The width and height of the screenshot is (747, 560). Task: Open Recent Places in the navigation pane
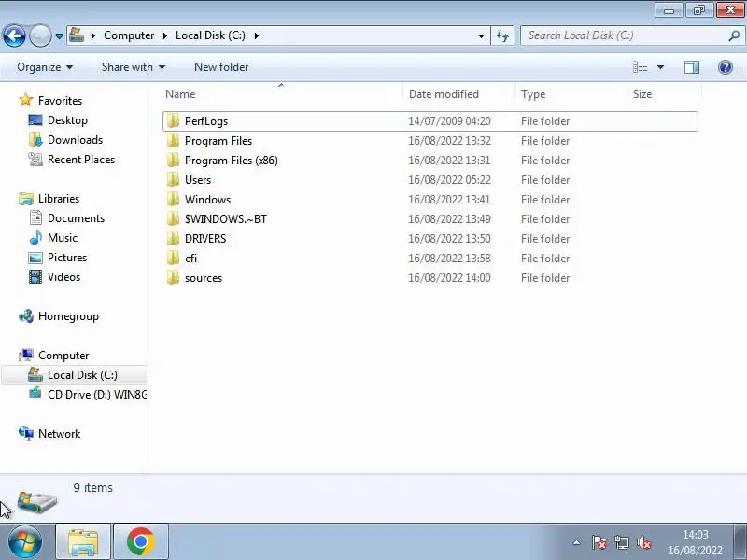coord(81,159)
